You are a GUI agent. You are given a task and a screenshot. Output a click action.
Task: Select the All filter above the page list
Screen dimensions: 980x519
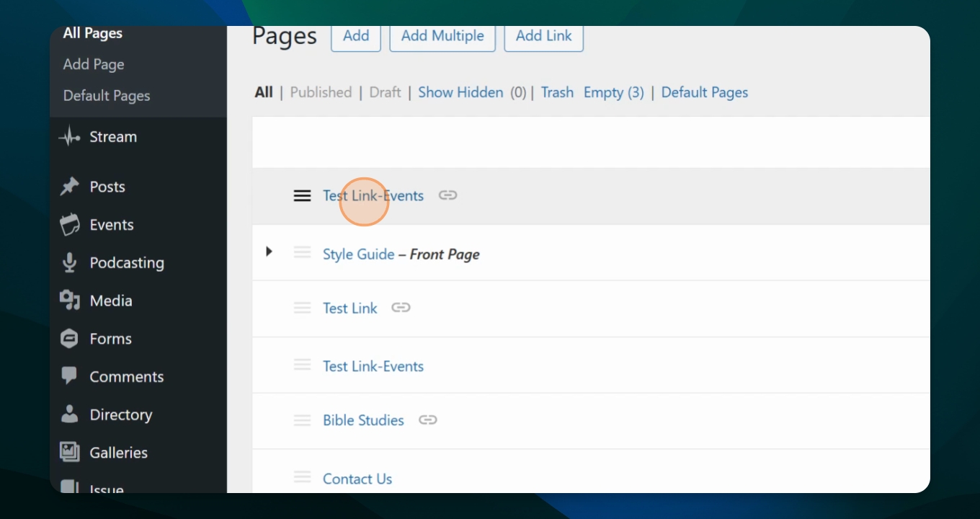pyautogui.click(x=264, y=92)
